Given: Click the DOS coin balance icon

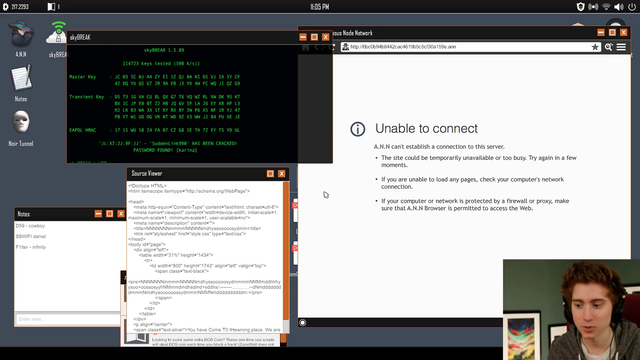Looking at the screenshot, I should point(5,7).
